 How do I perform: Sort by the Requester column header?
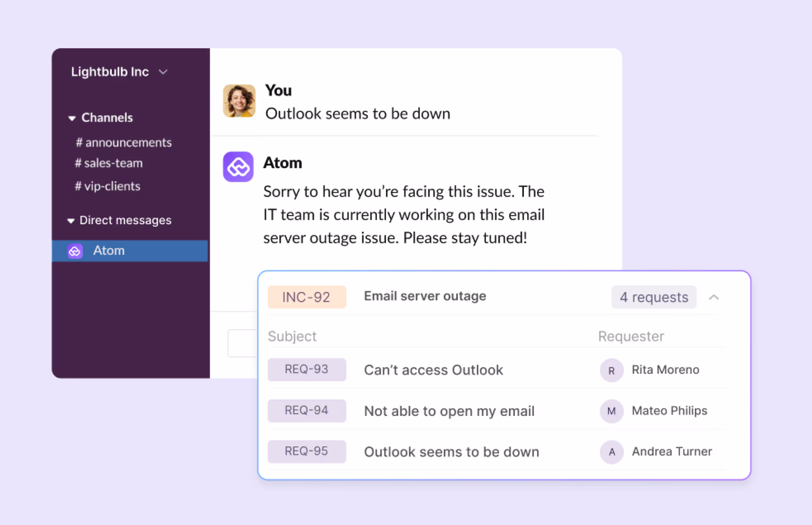[631, 336]
